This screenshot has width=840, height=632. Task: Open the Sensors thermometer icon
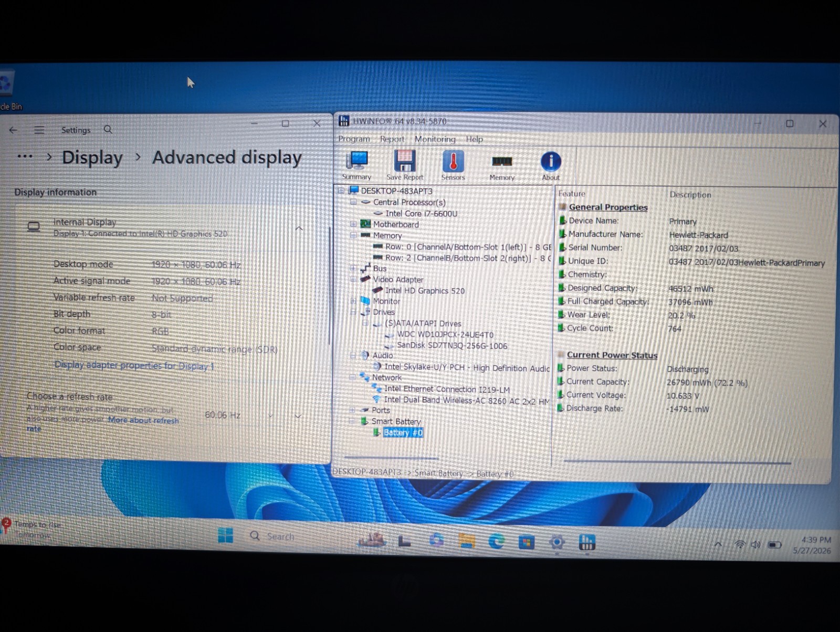(453, 166)
